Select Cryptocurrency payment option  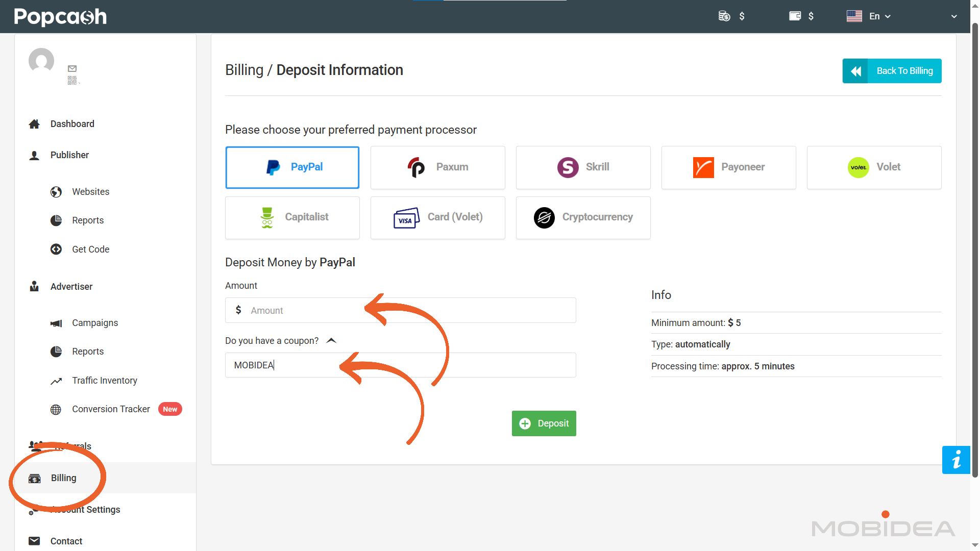(583, 218)
